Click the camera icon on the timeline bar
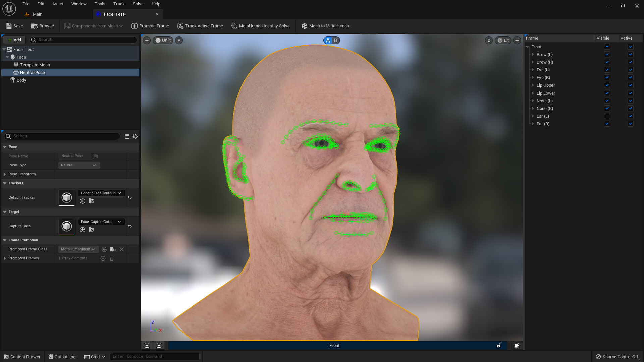The height and width of the screenshot is (362, 644). pos(516,345)
